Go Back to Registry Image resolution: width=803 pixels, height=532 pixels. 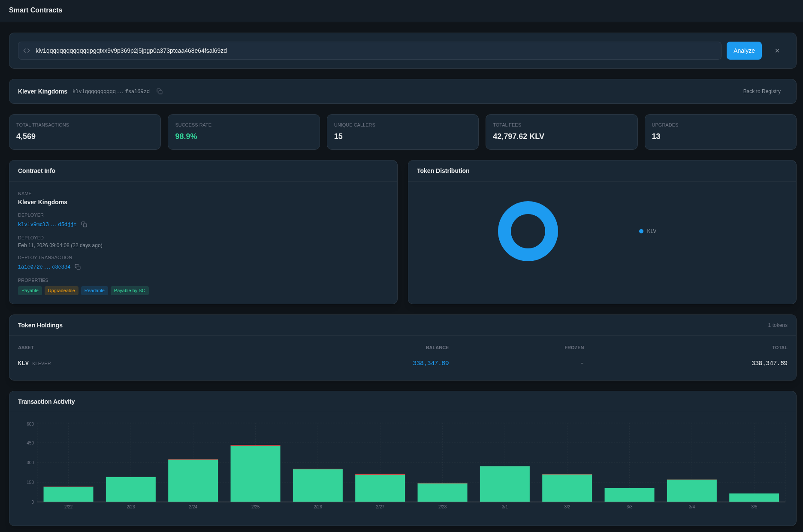pyautogui.click(x=761, y=91)
